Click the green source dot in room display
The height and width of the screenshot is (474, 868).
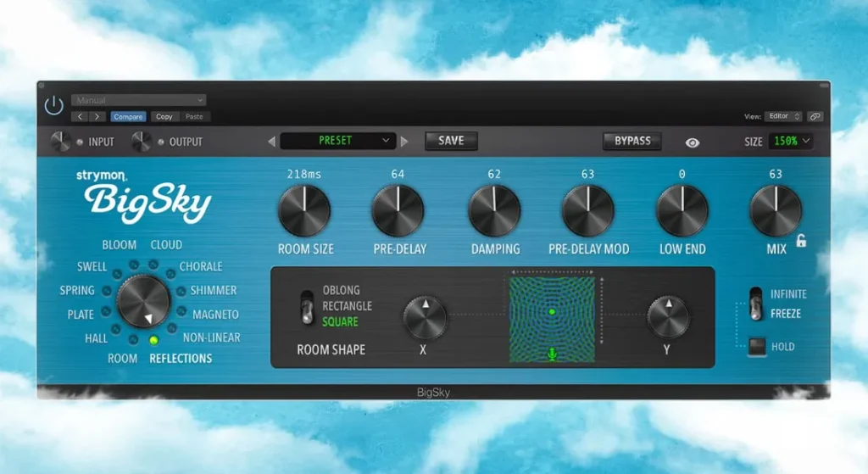pos(551,312)
